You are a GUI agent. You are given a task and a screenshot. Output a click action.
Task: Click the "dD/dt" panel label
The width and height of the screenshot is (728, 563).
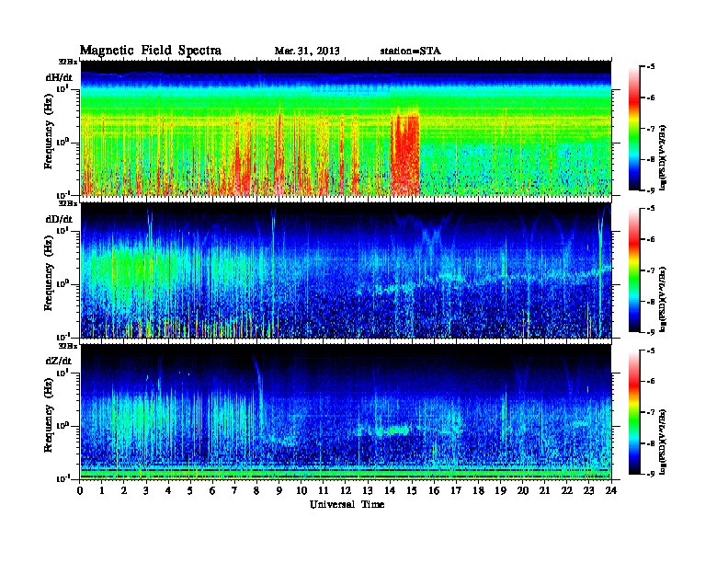(59, 219)
